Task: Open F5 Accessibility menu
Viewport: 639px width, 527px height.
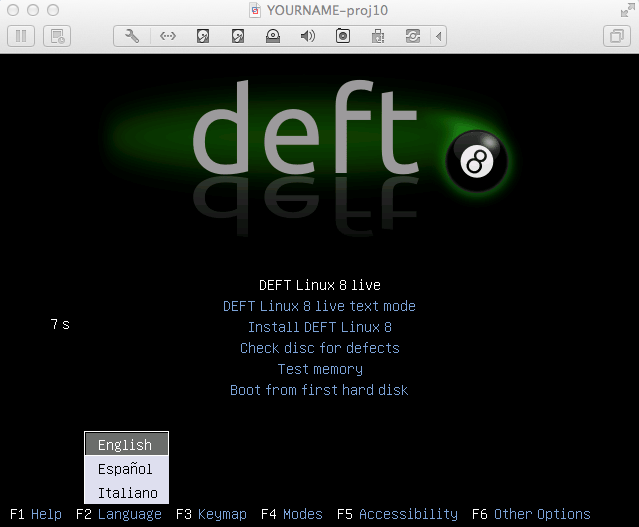Action: click(x=397, y=514)
